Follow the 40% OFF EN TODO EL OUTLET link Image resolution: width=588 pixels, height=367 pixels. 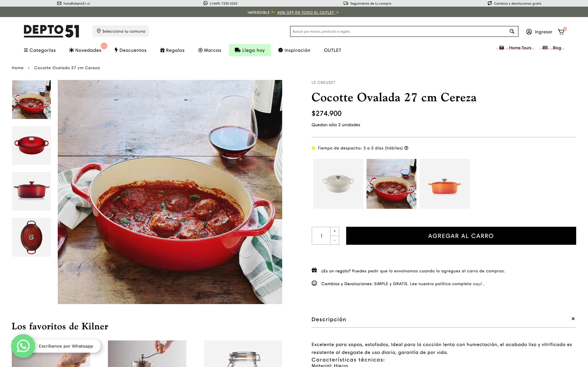tap(306, 13)
